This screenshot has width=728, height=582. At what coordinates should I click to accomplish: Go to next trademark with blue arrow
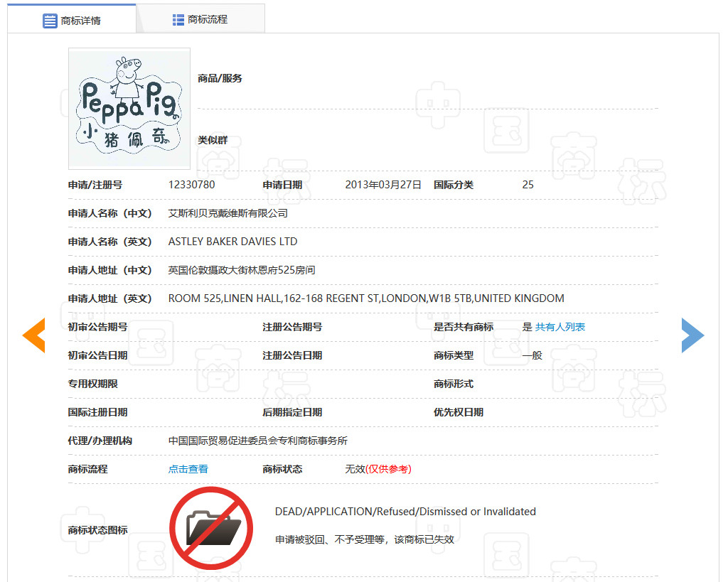tap(692, 335)
